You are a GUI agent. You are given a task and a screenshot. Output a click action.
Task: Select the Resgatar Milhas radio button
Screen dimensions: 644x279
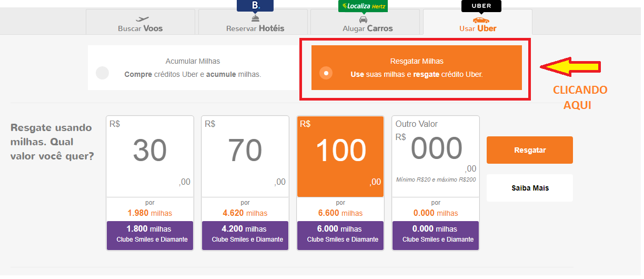[326, 73]
